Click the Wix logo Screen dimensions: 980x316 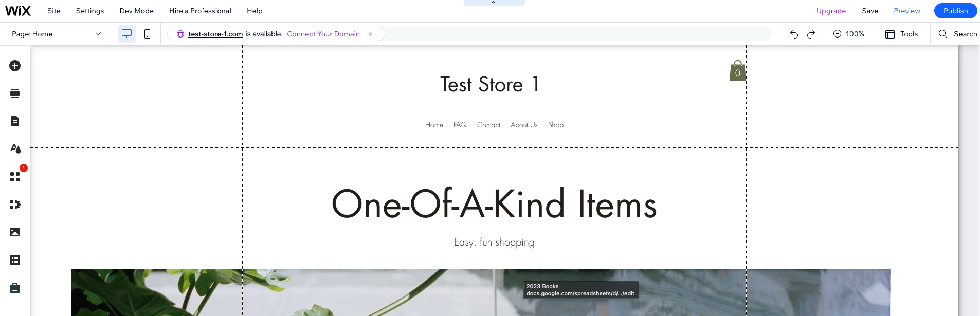18,11
